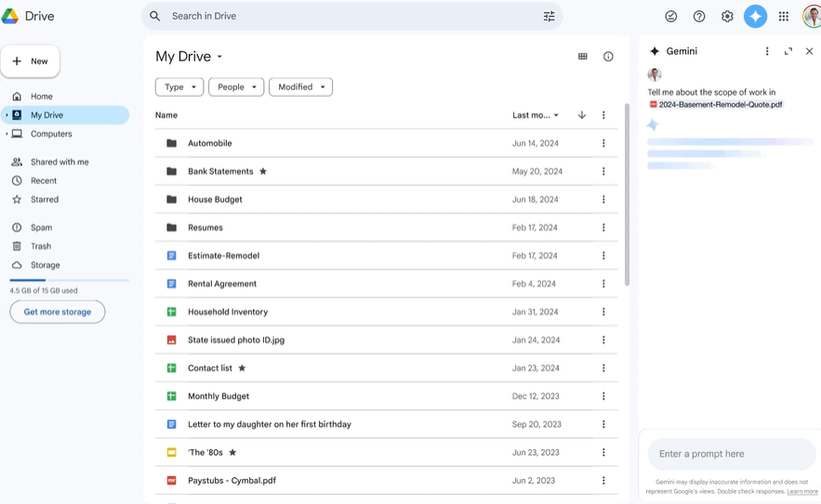This screenshot has width=821, height=504.
Task: Open Starred in the sidebar
Action: point(44,199)
